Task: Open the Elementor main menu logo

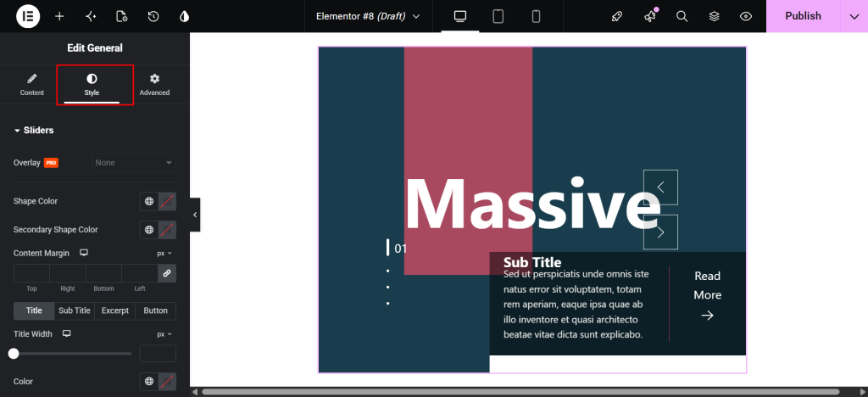Action: (x=28, y=16)
